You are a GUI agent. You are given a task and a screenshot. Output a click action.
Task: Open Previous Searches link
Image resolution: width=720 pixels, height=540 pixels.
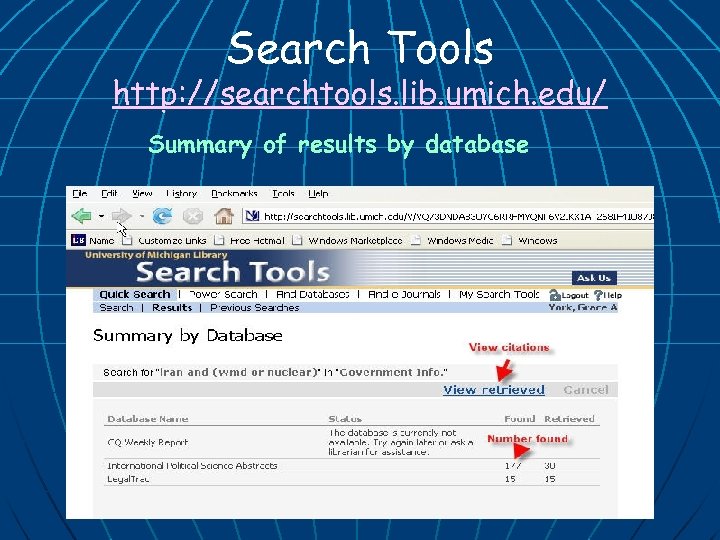point(254,308)
